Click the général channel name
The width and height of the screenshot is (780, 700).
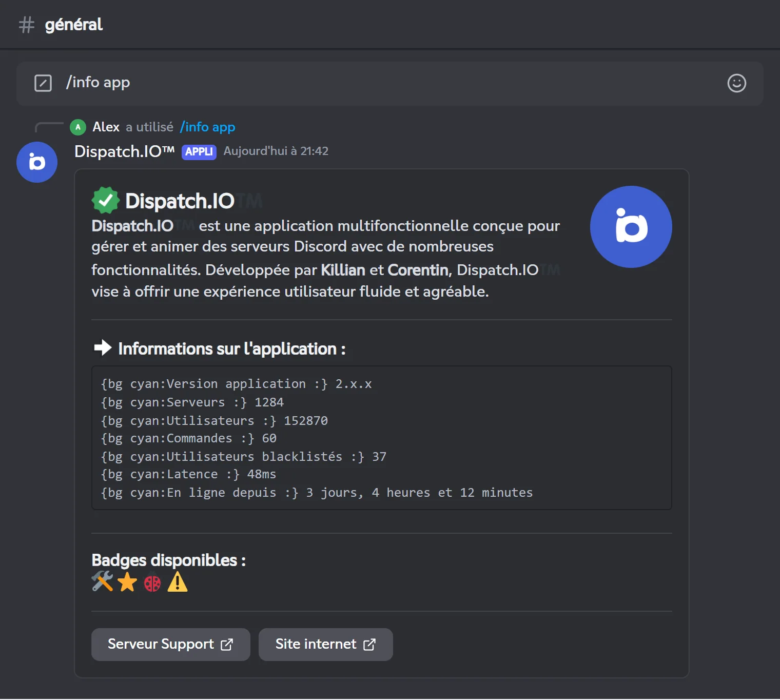(74, 25)
